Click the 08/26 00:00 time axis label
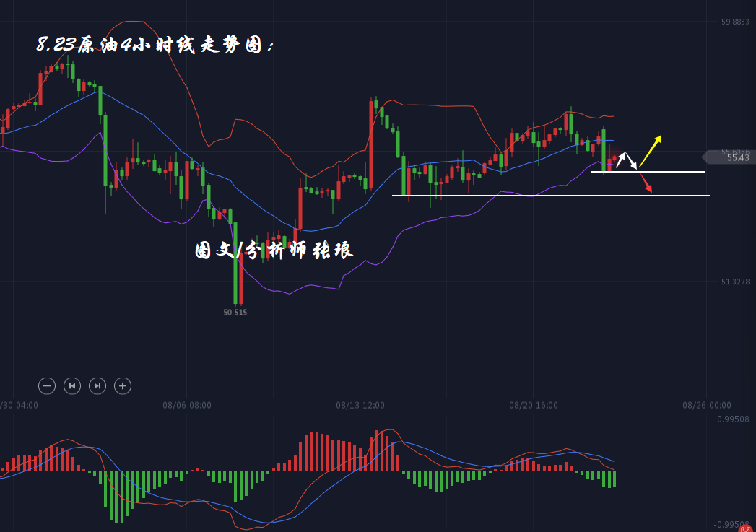 (x=707, y=406)
